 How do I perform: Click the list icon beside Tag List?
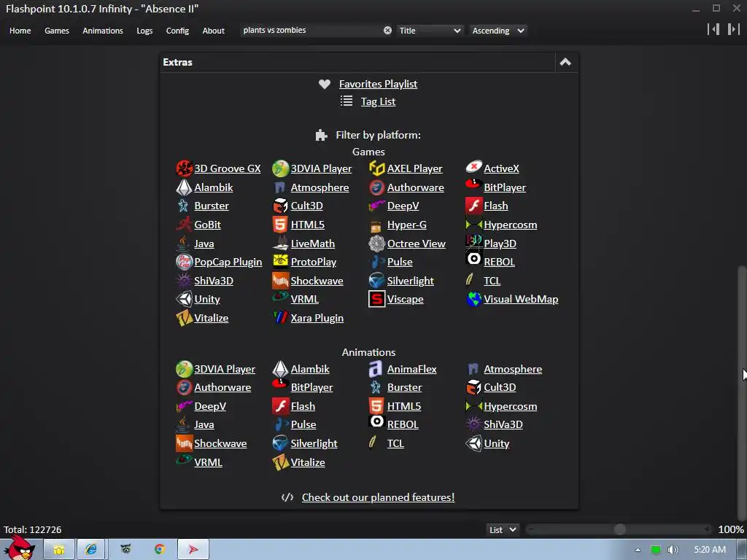coord(347,101)
